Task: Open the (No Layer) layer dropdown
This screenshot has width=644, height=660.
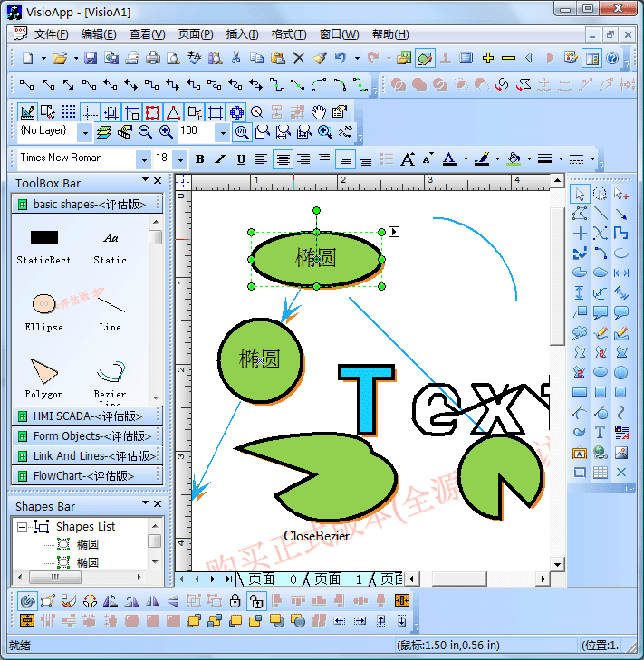Action: (x=85, y=132)
